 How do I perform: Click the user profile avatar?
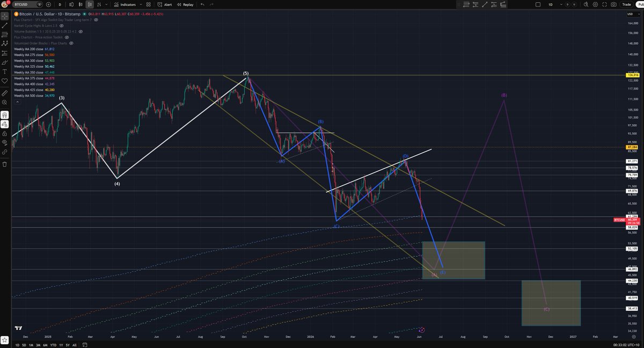click(4, 4)
